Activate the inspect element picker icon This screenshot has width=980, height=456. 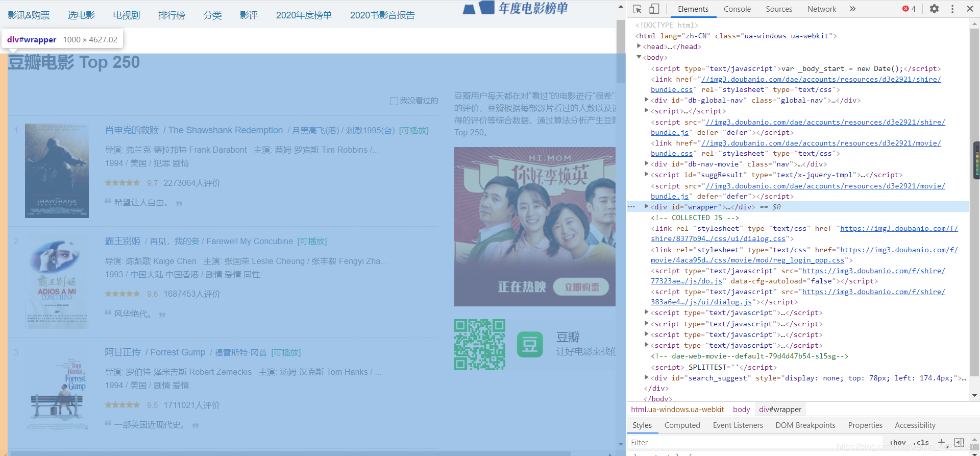point(637,9)
